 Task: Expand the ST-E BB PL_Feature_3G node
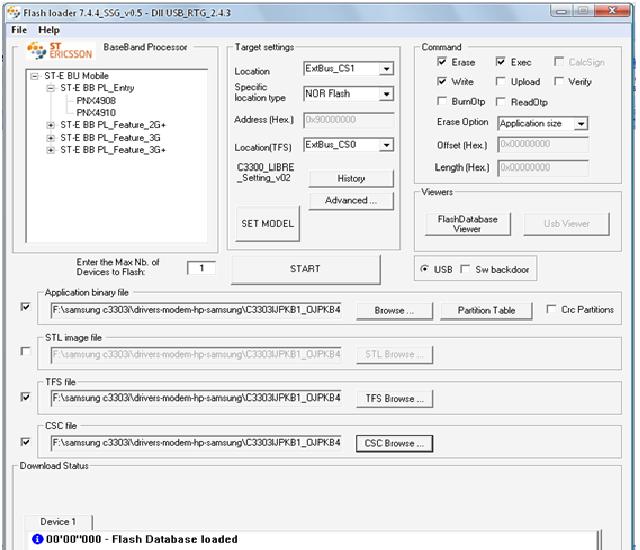click(51, 138)
